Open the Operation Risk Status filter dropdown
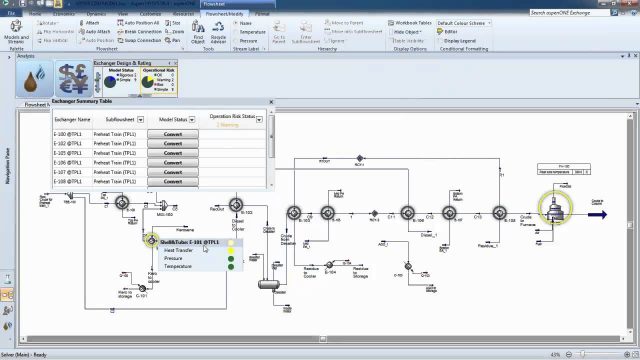The height and width of the screenshot is (360, 640). (x=259, y=120)
